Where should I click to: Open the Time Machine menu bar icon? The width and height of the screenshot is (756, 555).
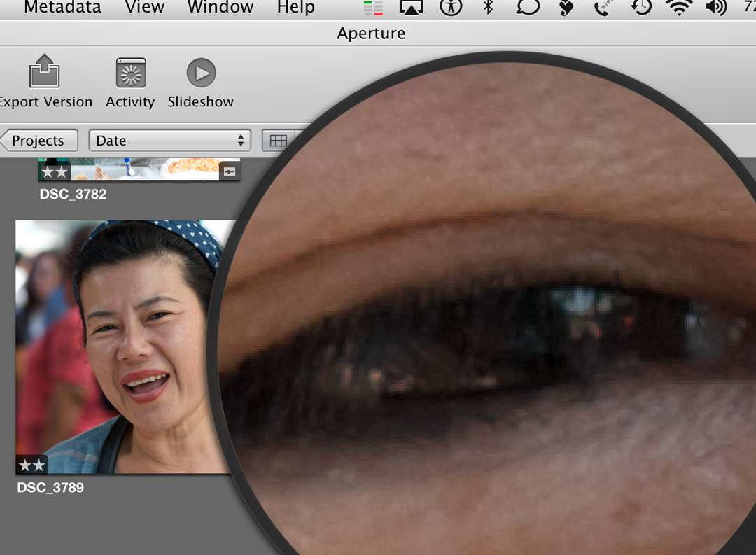click(x=641, y=7)
